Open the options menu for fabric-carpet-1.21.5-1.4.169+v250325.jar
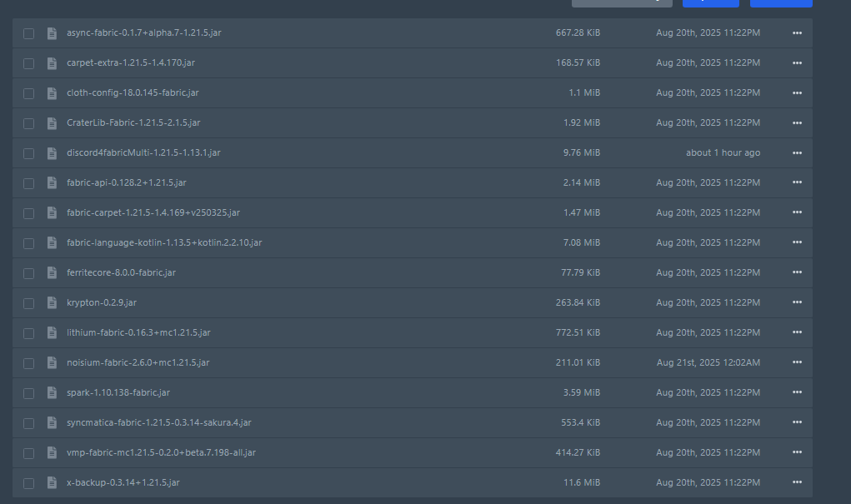 pos(797,213)
